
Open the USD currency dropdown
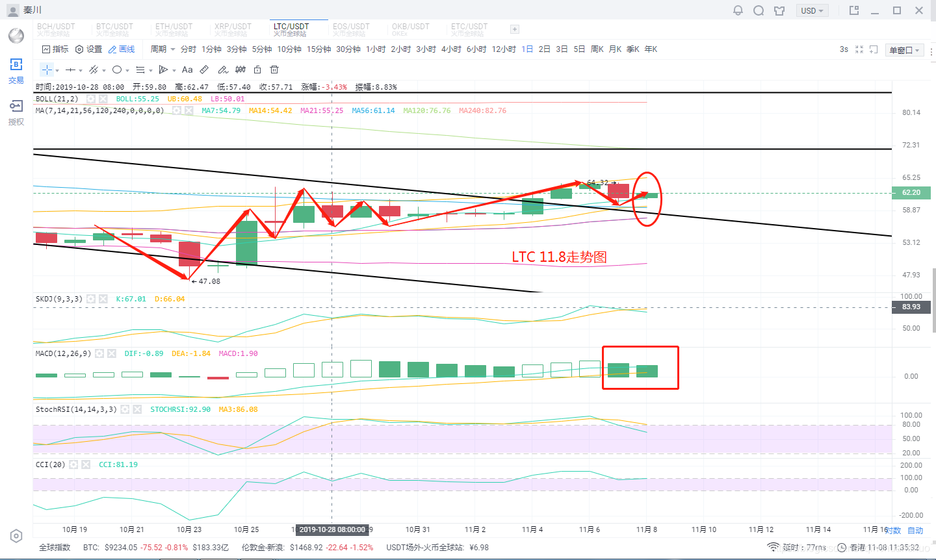point(812,10)
